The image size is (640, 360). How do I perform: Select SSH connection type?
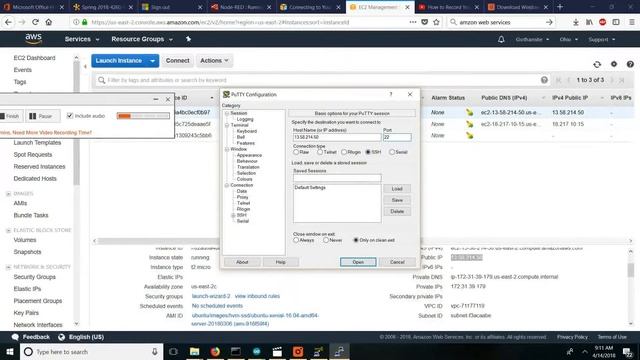[x=368, y=152]
